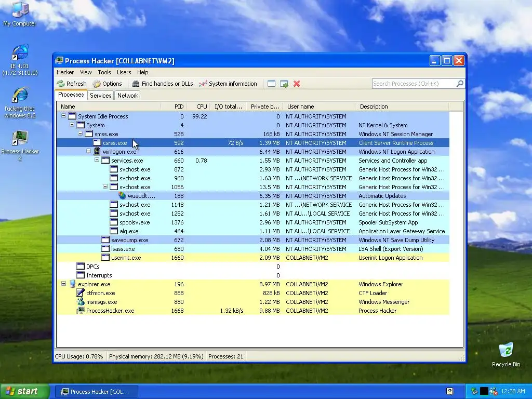Image resolution: width=532 pixels, height=399 pixels.
Task: Open Options from the toolbar
Action: pos(107,84)
